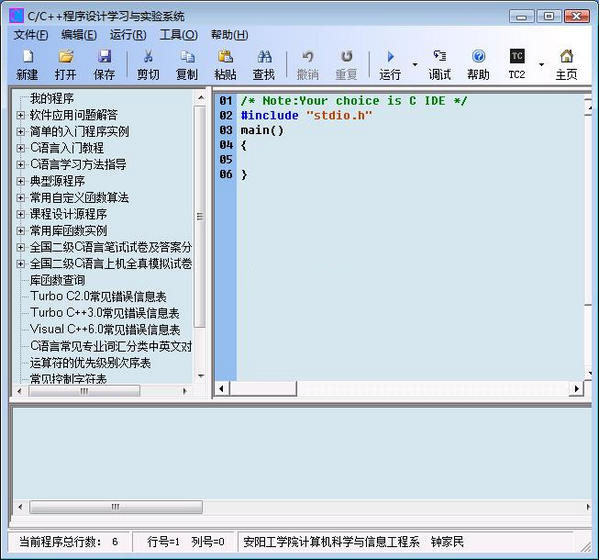This screenshot has height=560, width=599.
Task: Click the 撤销 undo icon
Action: click(x=308, y=57)
